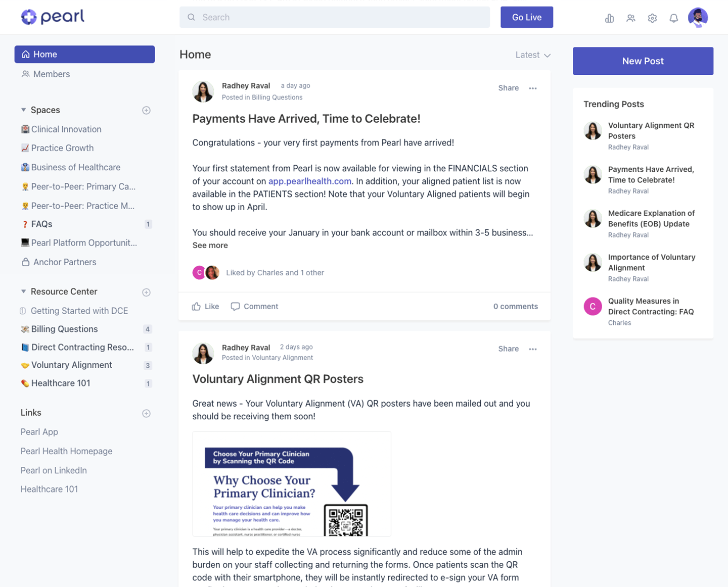Open the app.pearlhealth.com link
Image resolution: width=728 pixels, height=587 pixels.
point(309,181)
